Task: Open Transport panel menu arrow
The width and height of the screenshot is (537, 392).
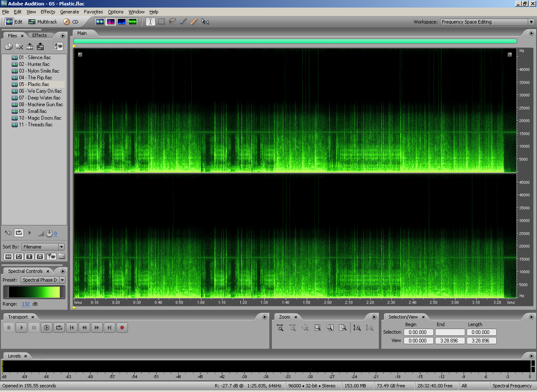Action: [265, 317]
